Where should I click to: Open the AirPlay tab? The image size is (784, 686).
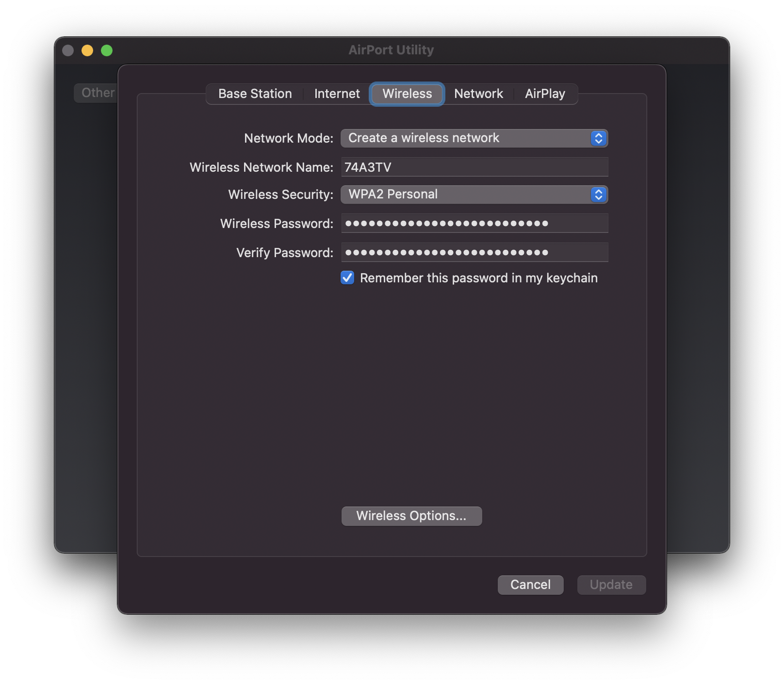click(x=545, y=94)
